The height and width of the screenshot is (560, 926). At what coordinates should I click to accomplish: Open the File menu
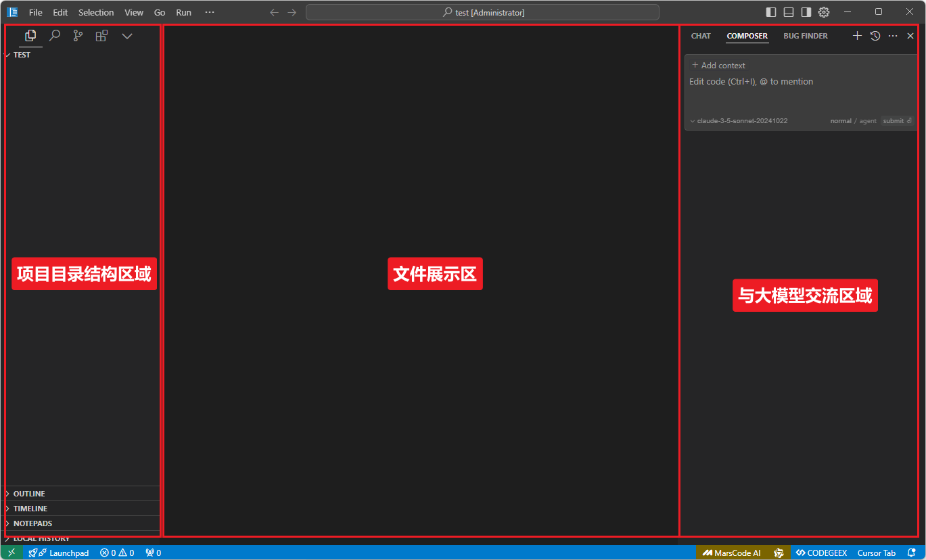[35, 12]
